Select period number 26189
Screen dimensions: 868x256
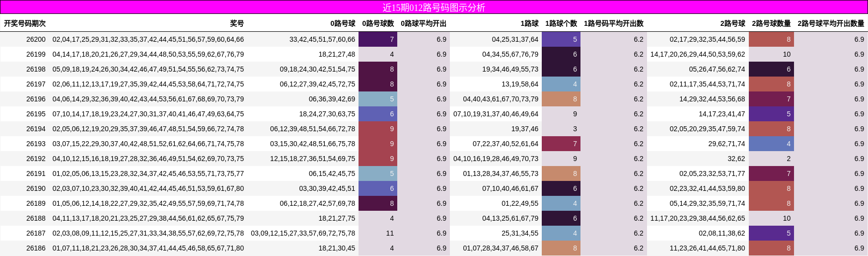pos(36,203)
